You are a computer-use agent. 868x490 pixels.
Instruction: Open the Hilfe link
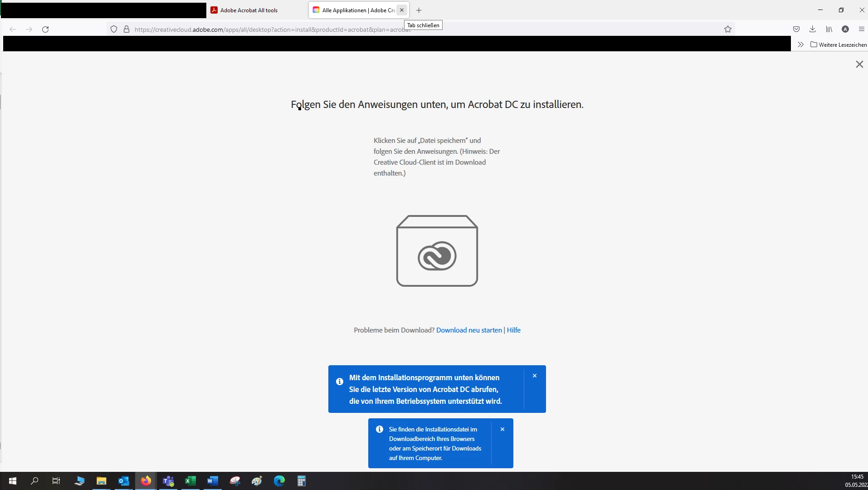coord(513,330)
